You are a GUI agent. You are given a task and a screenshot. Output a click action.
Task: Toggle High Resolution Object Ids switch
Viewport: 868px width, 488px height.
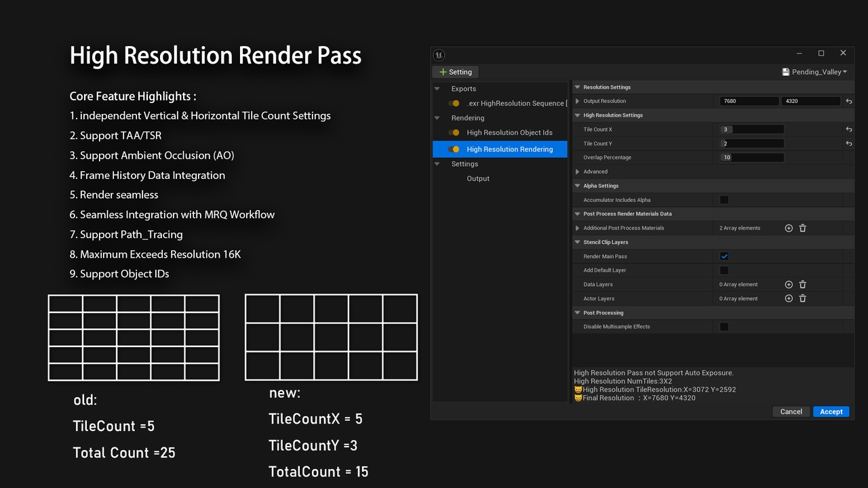pos(454,133)
